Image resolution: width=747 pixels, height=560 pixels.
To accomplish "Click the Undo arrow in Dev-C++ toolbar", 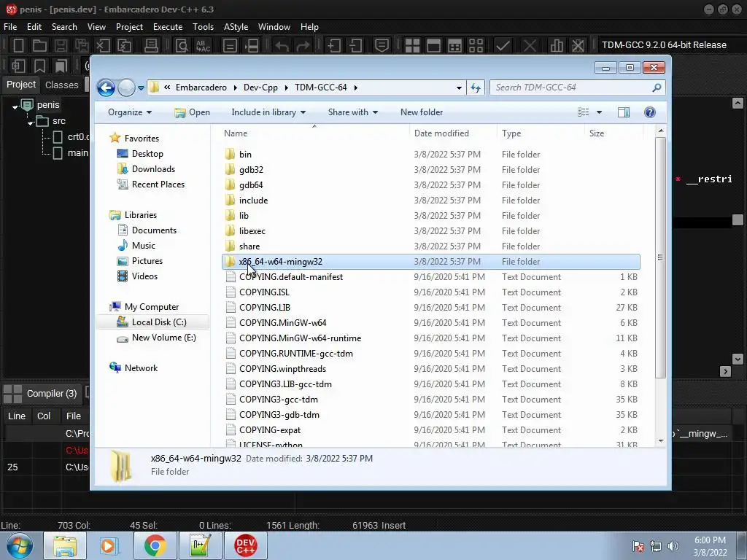I will (x=282, y=46).
